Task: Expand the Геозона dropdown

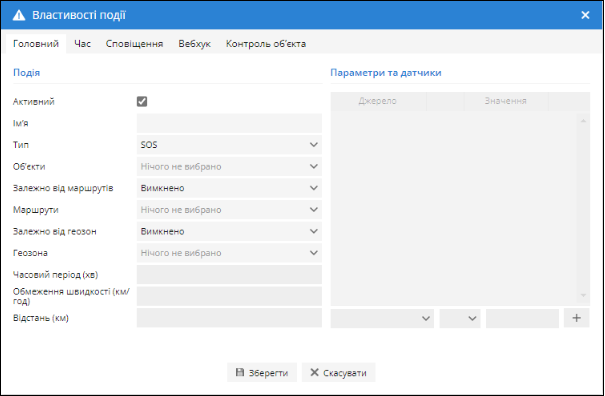Action: click(x=229, y=253)
